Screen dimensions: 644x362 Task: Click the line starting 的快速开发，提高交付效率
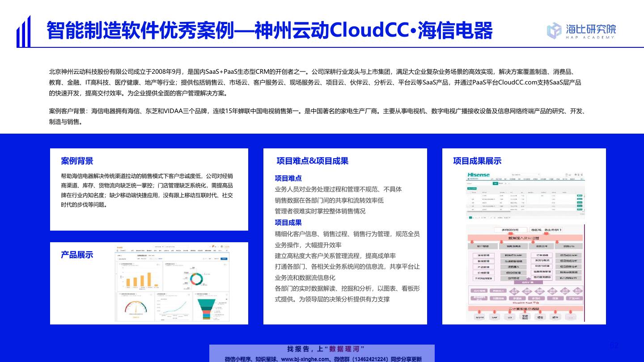(x=139, y=93)
